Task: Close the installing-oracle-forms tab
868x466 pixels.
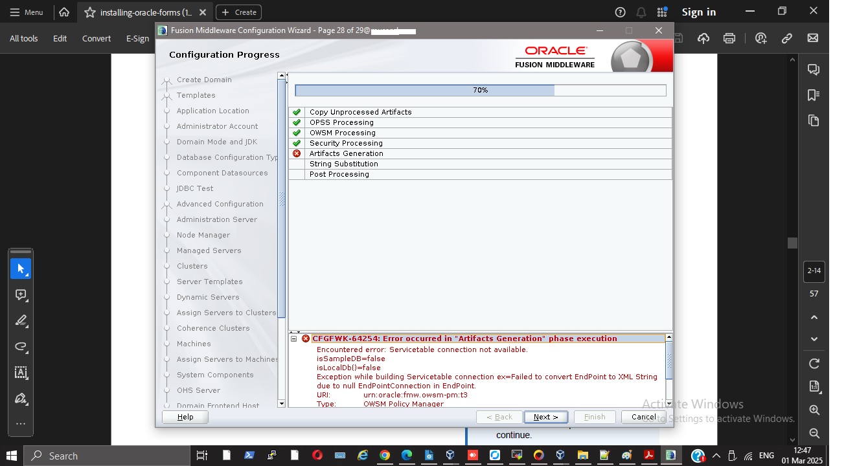Action: 203,12
